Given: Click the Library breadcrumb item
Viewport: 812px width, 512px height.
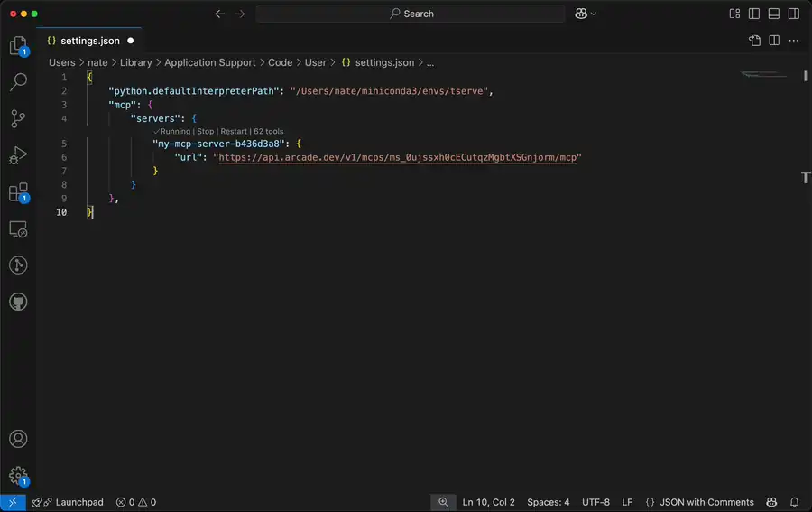Looking at the screenshot, I should coord(135,62).
